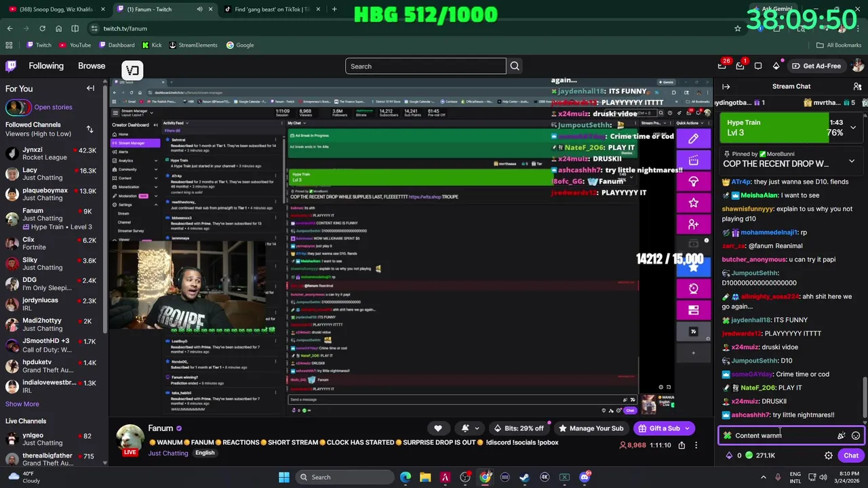868x488 pixels.
Task: Open File Explorer from the taskbar
Action: 425,477
